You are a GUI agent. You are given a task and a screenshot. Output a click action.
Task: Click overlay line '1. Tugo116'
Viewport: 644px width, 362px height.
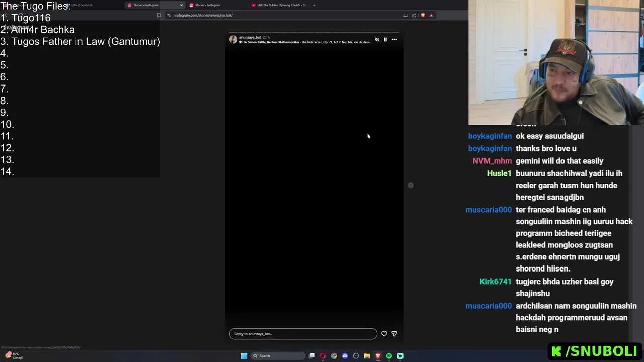click(26, 18)
